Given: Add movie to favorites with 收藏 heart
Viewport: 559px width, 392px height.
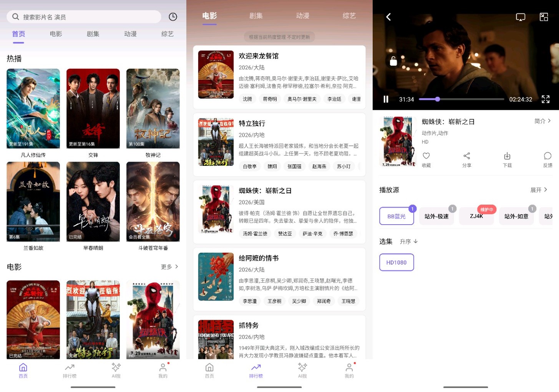Looking at the screenshot, I should (426, 156).
